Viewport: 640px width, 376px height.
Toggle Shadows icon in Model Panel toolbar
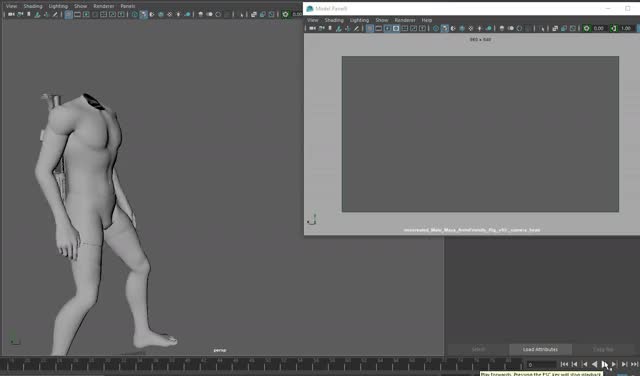coord(489,28)
